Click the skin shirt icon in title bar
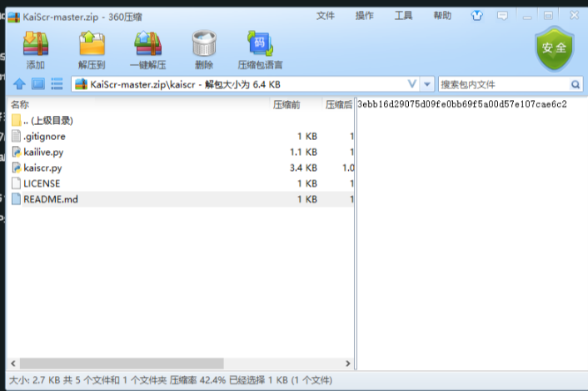588x391 pixels. 476,15
